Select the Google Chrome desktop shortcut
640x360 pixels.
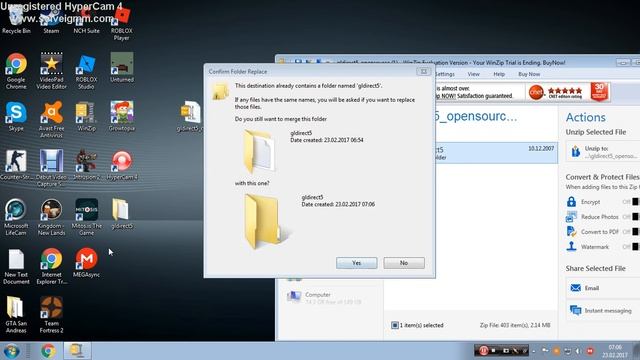[16, 71]
